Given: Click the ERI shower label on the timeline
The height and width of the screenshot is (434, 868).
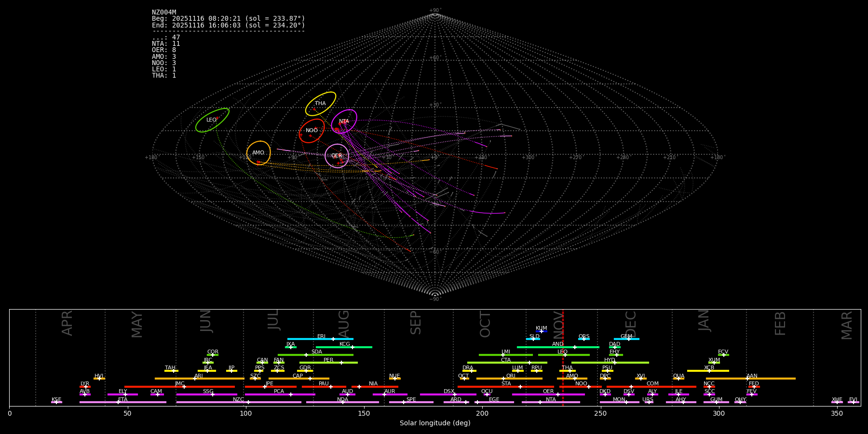Looking at the screenshot, I should click(322, 337).
